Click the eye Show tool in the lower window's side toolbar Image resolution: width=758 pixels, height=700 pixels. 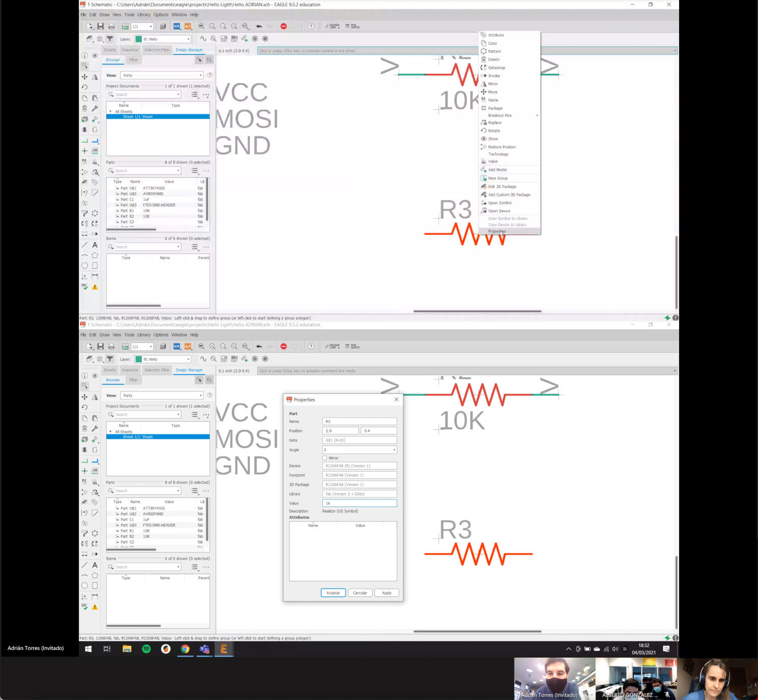pyautogui.click(x=95, y=376)
